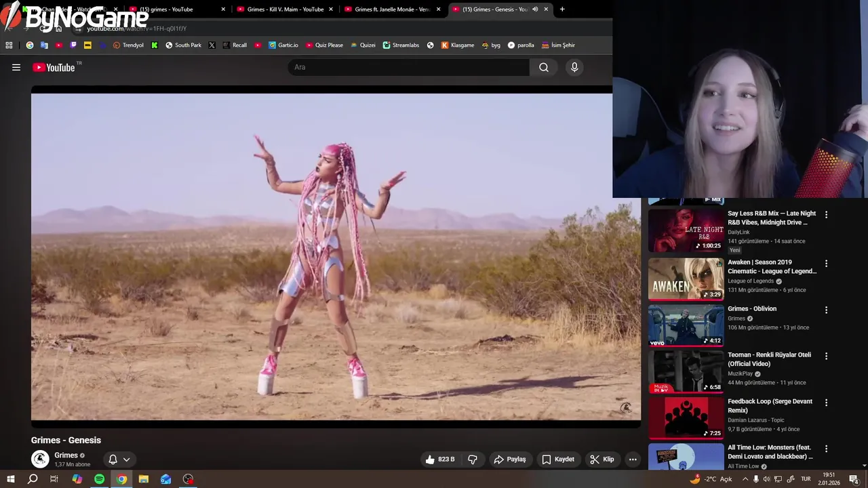Open Recall bookmark
Screen dimensions: 868x488
235,45
